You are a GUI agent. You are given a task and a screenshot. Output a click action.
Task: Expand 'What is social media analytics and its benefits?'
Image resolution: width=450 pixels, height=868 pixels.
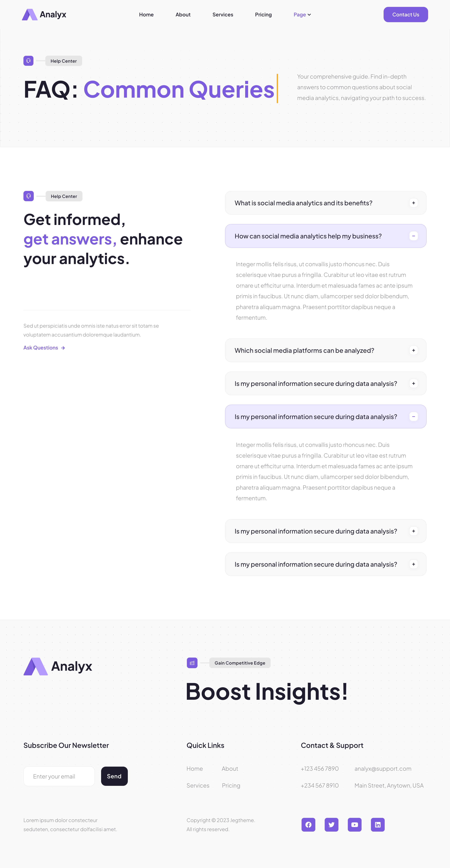point(413,202)
